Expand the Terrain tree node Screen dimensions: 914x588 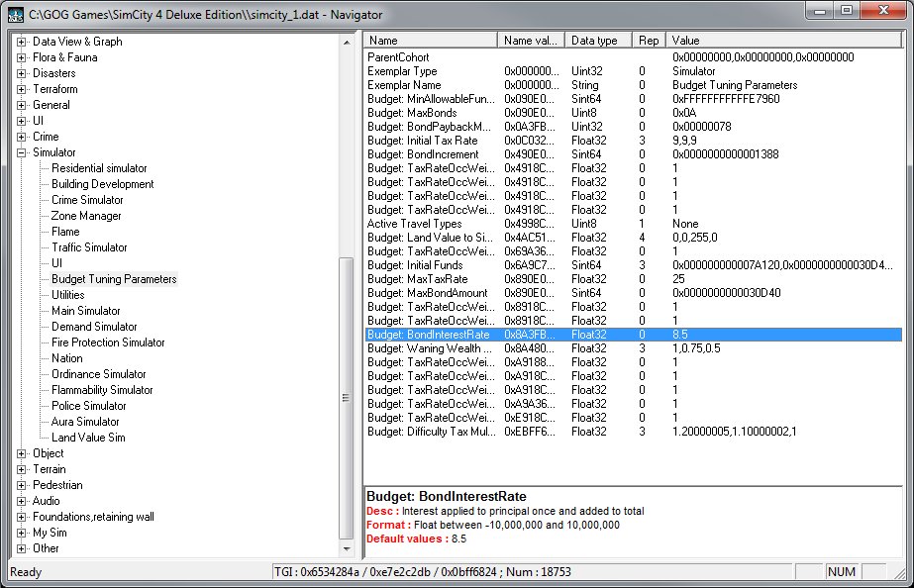(x=22, y=469)
